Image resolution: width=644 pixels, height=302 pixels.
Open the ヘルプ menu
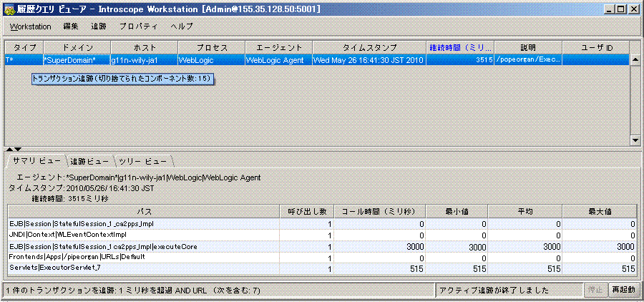(x=182, y=26)
